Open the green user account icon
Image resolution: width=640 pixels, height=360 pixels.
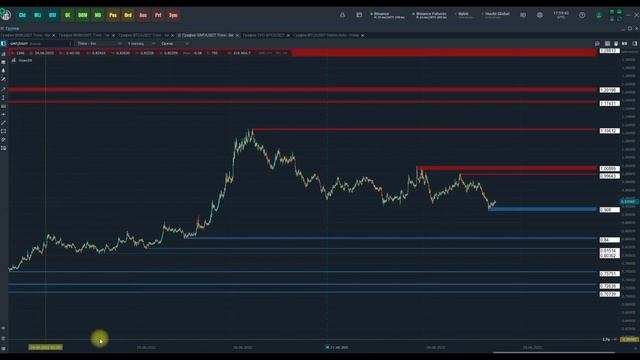coord(599,15)
